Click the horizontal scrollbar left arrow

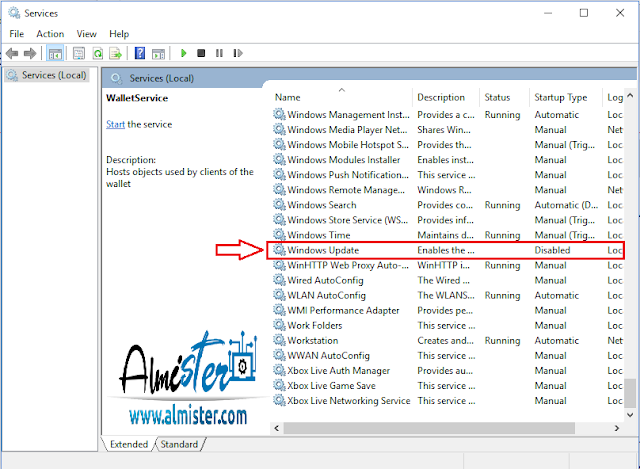coord(277,428)
